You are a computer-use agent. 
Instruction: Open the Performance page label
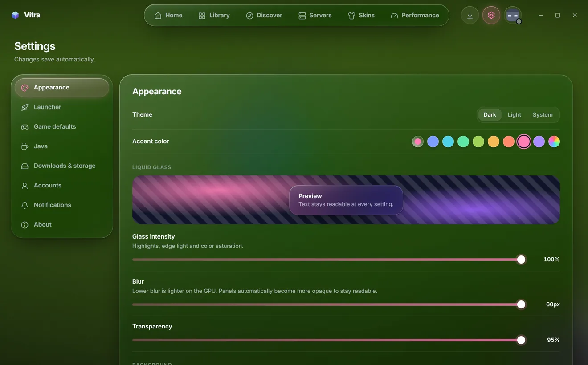tap(420, 15)
